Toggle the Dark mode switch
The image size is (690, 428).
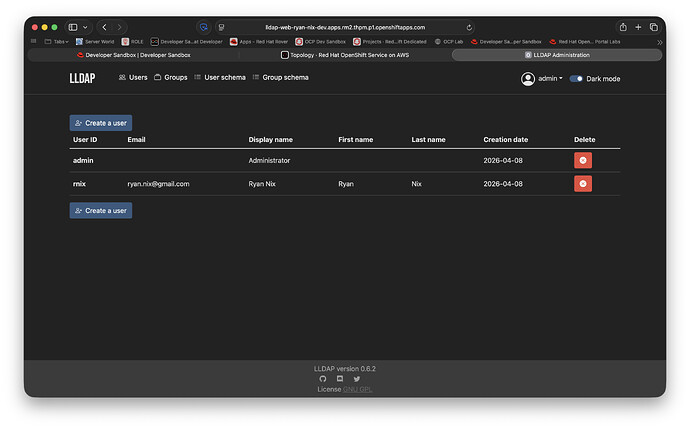point(576,78)
